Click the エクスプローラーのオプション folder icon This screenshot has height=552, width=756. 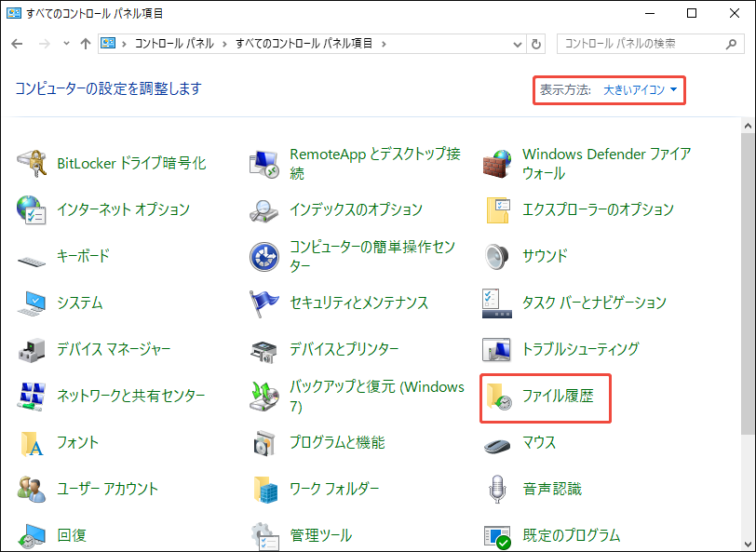(x=496, y=209)
